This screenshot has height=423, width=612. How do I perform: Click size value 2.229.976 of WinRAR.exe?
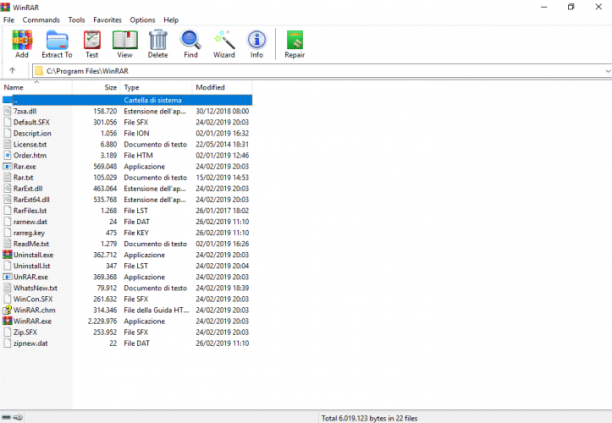pos(102,321)
